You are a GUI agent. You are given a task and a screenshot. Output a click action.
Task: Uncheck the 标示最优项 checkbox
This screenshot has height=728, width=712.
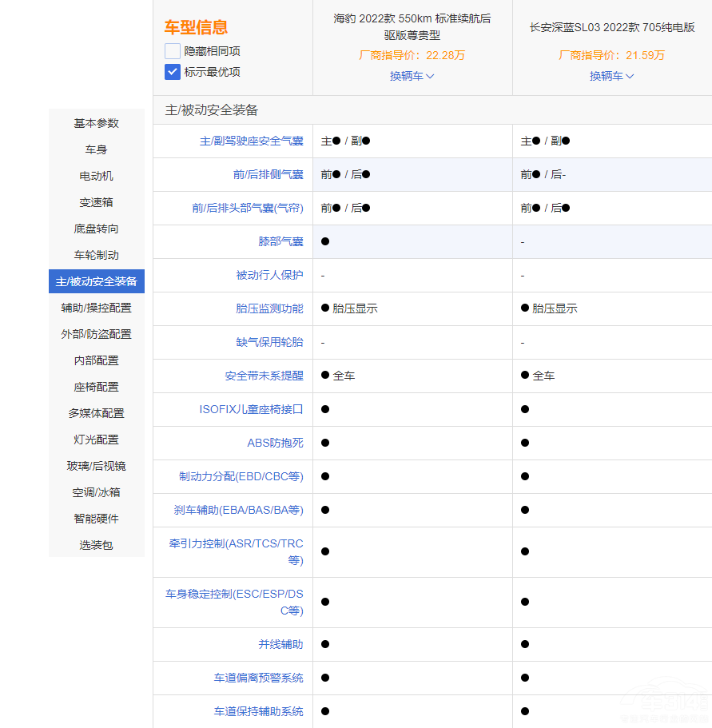(173, 72)
